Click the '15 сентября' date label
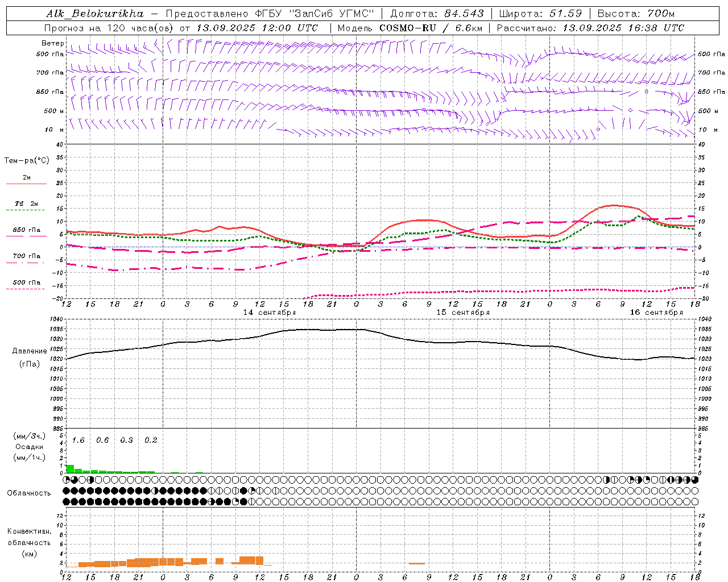 [463, 313]
